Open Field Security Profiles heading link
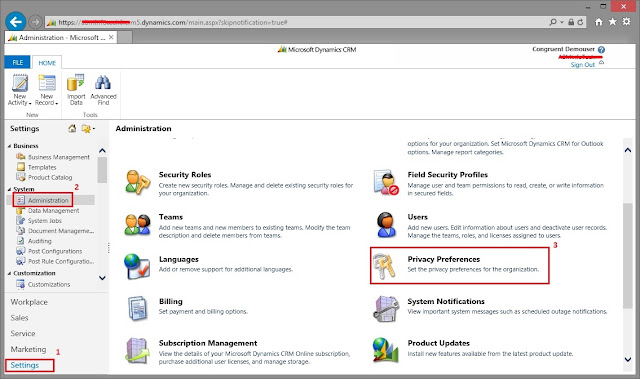 click(447, 175)
